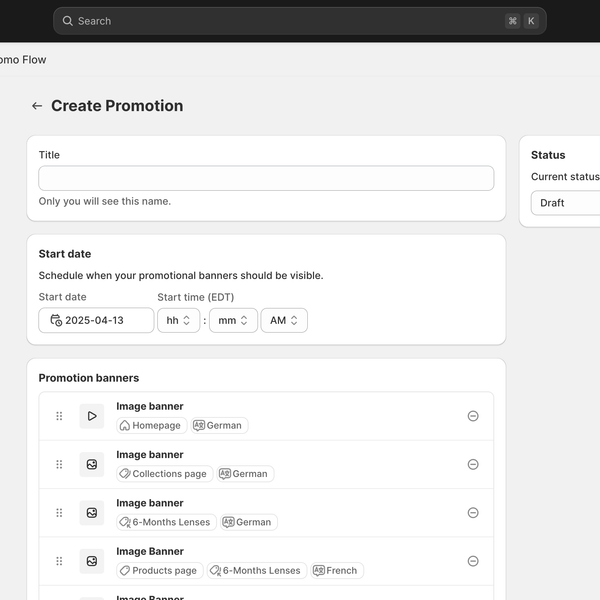Click the Create Promotion heading

tap(117, 106)
